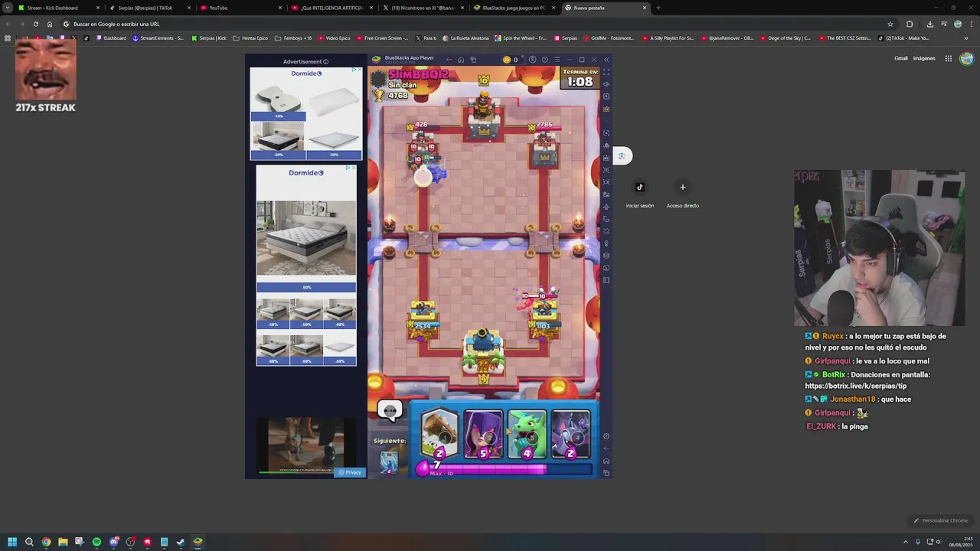Click the BlueStacks sidebar volume icon
Screen dimensions: 980x551
[x=606, y=84]
